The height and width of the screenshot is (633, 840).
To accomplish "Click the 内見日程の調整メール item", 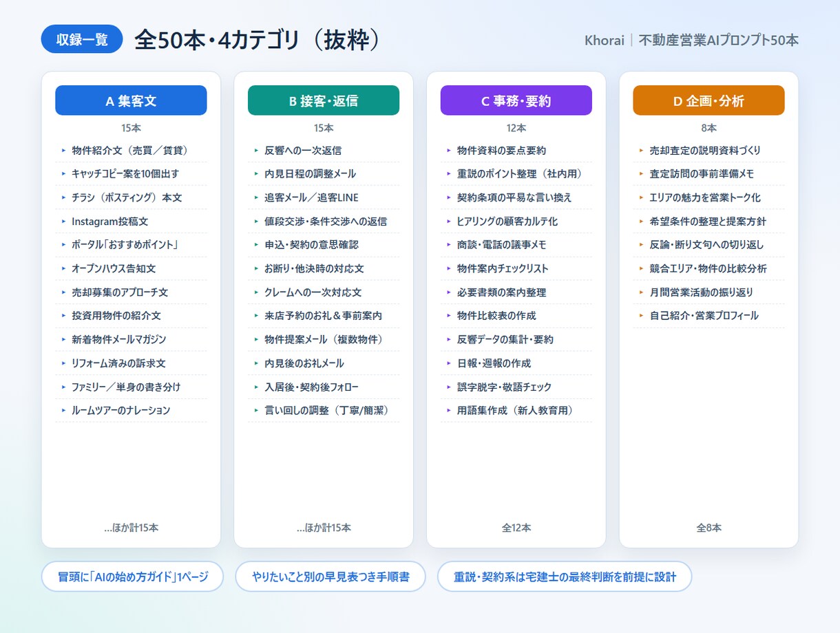I will click(324, 173).
